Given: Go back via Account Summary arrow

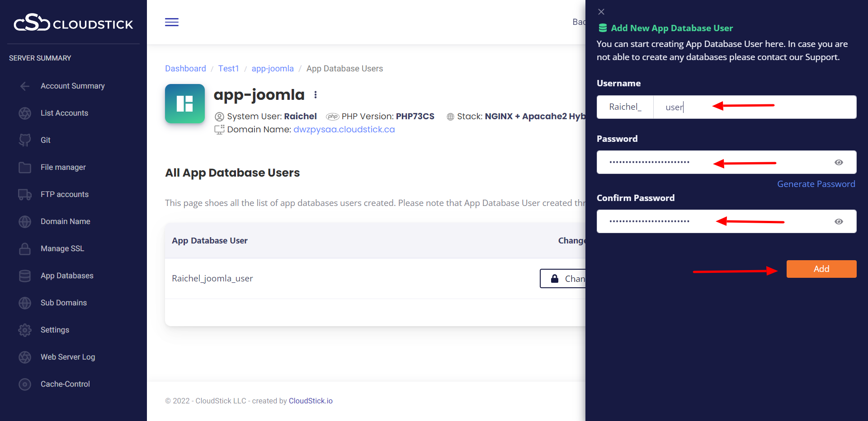Looking at the screenshot, I should coord(25,86).
